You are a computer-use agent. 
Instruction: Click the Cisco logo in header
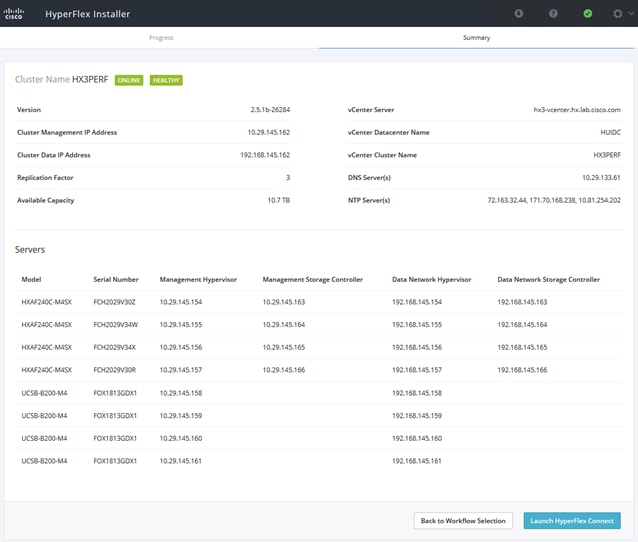tap(13, 13)
